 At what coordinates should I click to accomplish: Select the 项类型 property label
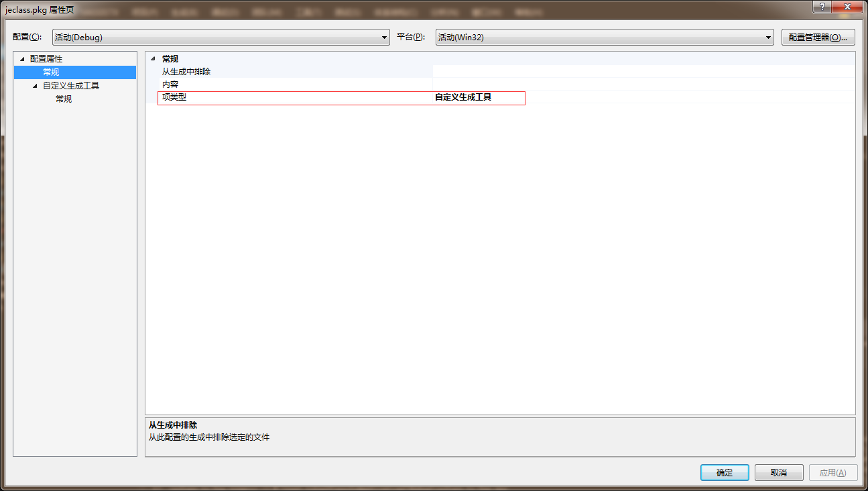pyautogui.click(x=174, y=97)
